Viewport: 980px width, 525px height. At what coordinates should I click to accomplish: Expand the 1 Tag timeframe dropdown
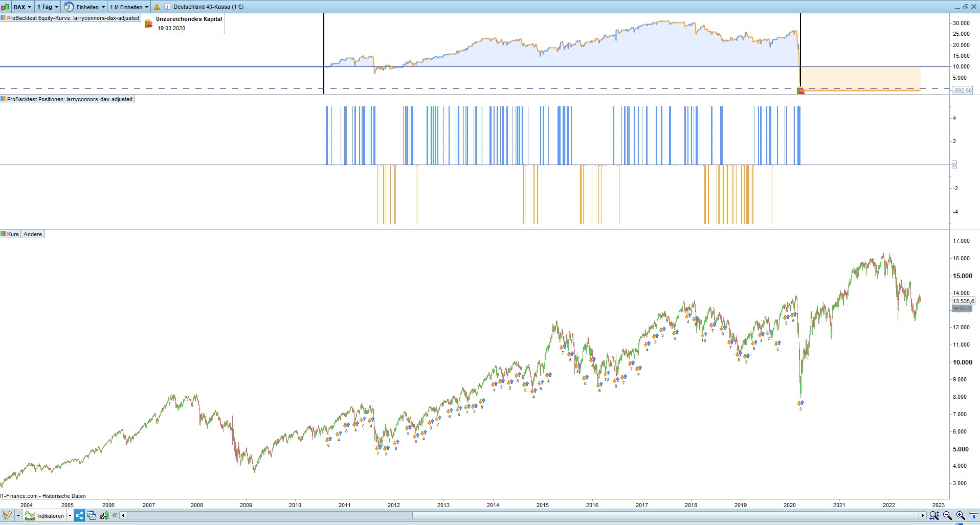click(48, 7)
